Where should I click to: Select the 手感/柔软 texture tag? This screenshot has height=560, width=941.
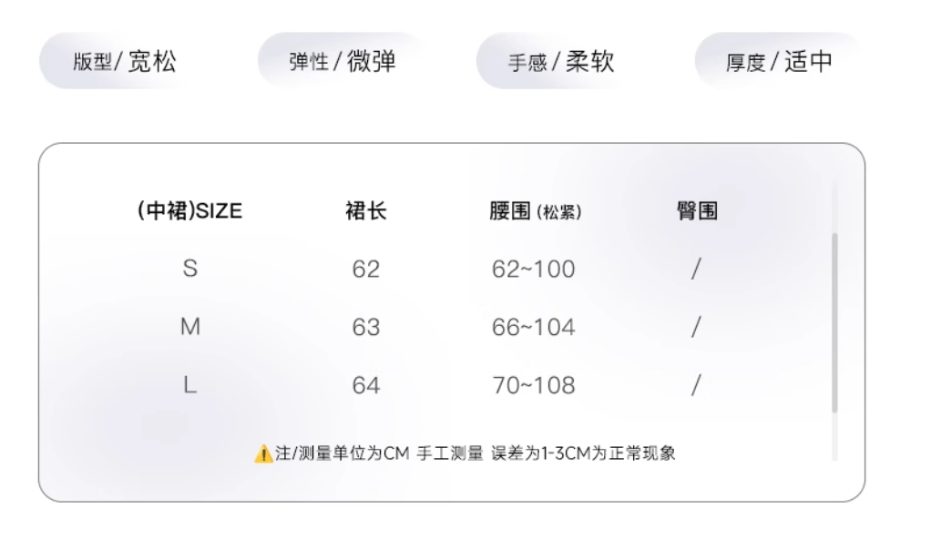[x=561, y=62]
